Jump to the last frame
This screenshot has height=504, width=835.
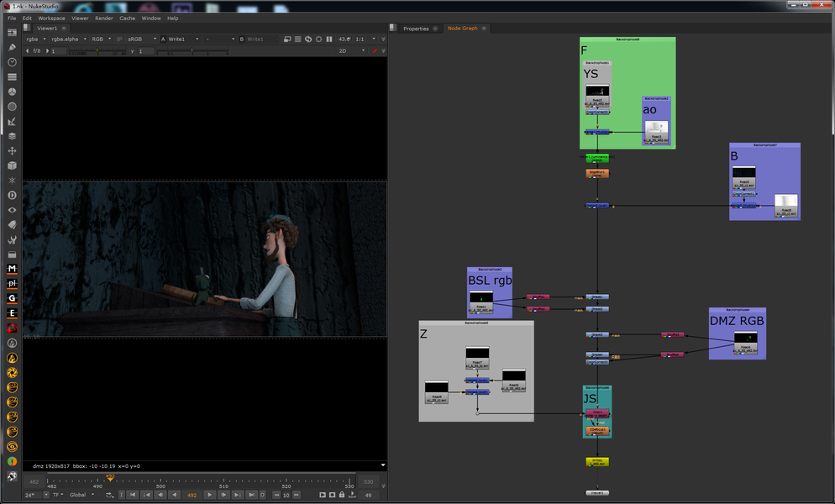pos(251,495)
